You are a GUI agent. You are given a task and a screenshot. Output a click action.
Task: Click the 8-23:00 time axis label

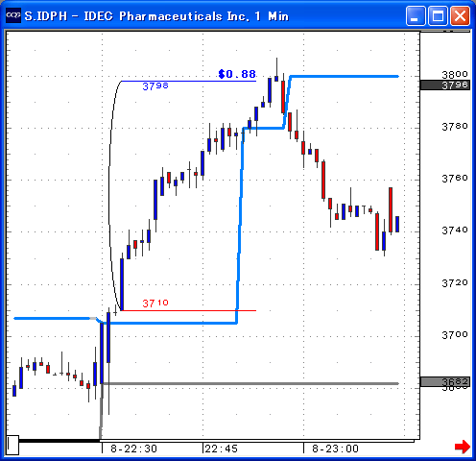335,449
